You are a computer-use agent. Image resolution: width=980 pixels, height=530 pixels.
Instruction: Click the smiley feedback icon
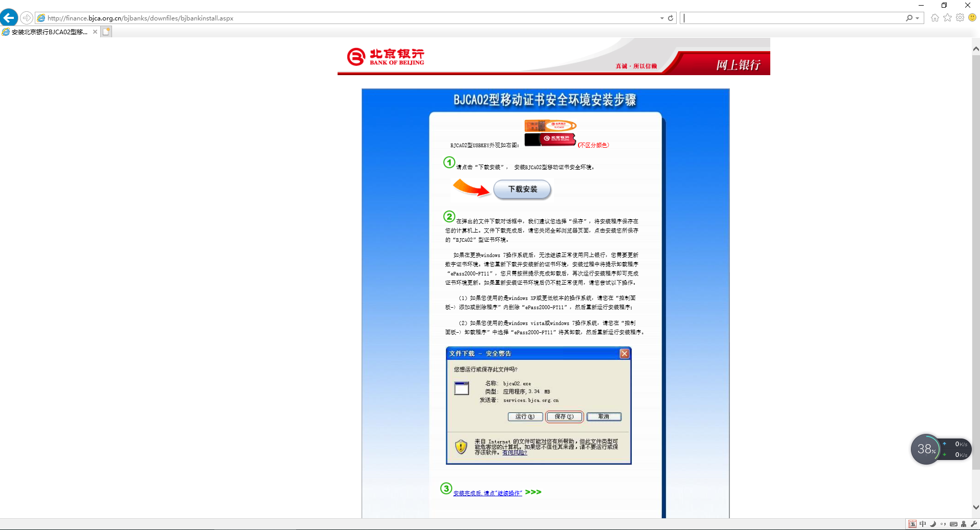tap(972, 18)
